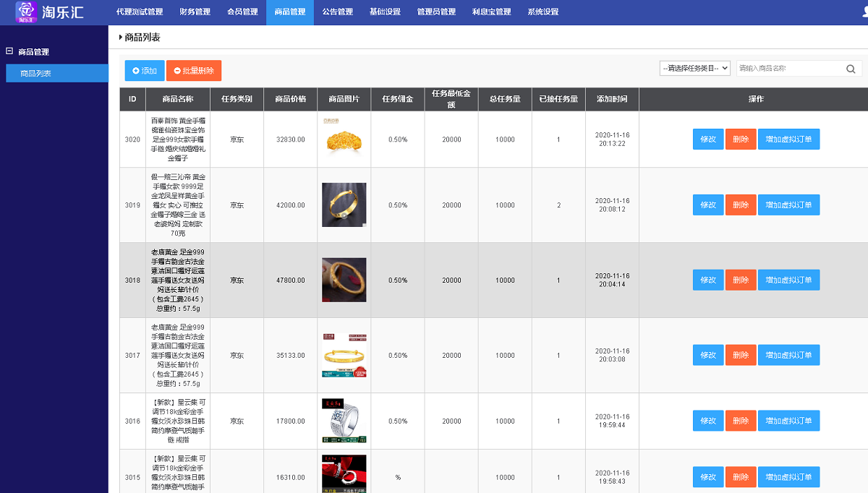Viewport: 868px width, 493px height.
Task: Open the 请选择任务类目 dropdown
Action: tap(694, 67)
